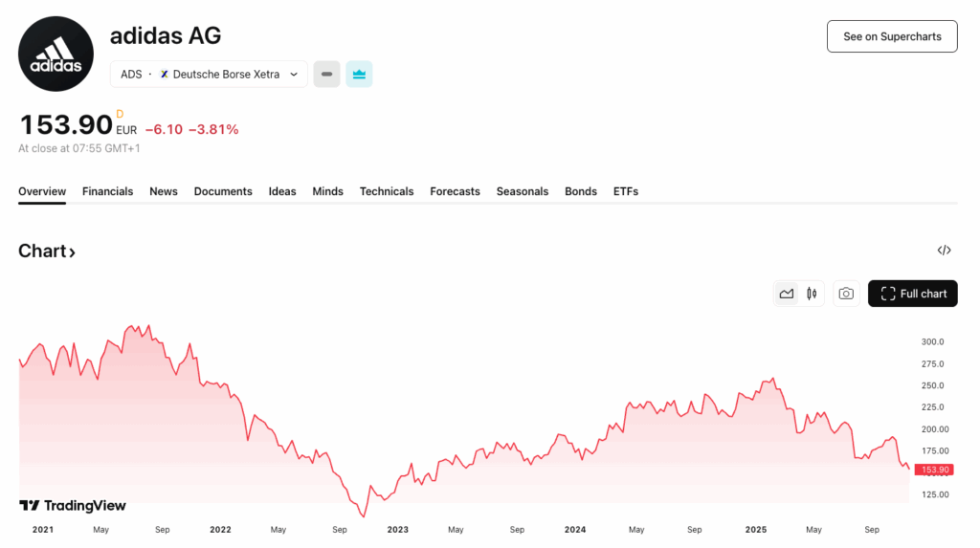Click the gray dash icon button

(326, 75)
